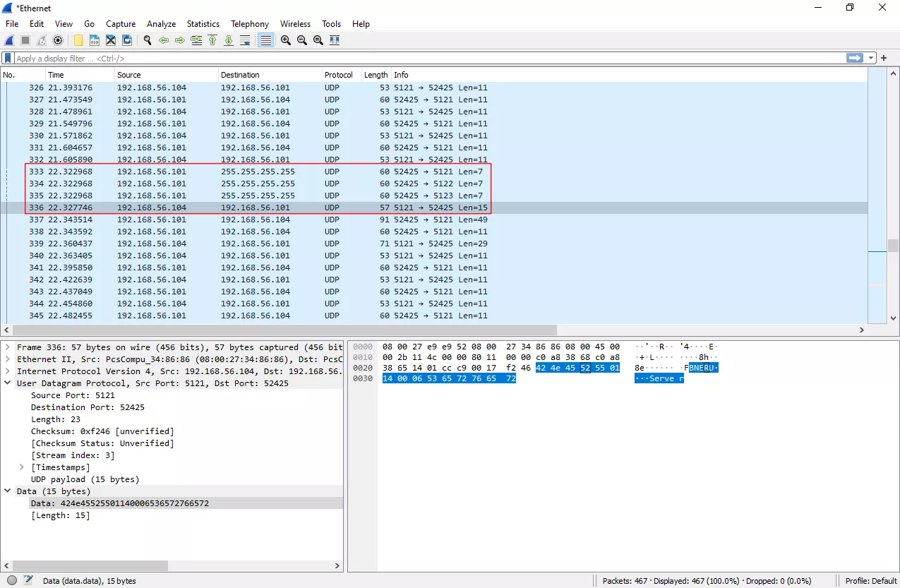
Task: Open expert information status bar icon
Action: [12, 580]
